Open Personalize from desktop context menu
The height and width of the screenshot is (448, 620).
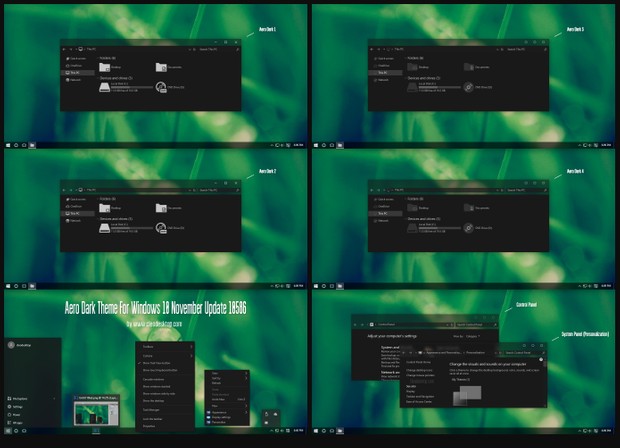(227, 422)
